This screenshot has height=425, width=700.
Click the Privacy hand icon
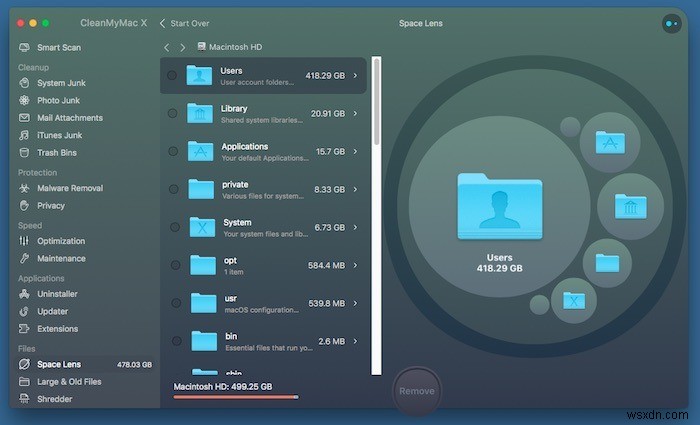pos(24,205)
